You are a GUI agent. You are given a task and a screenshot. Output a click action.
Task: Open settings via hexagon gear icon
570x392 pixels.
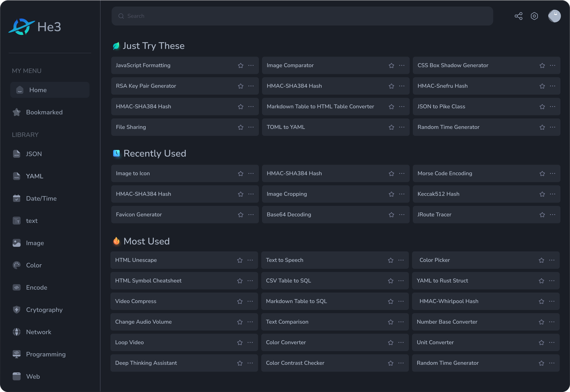534,16
